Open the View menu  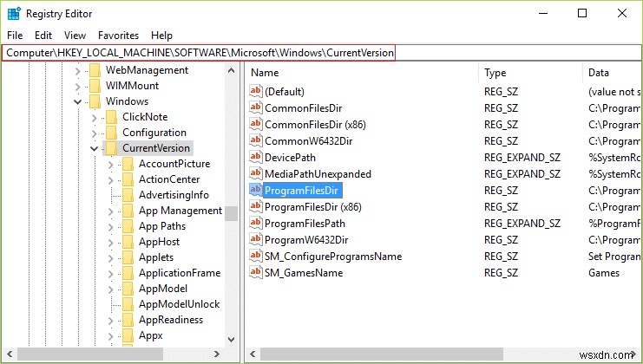(75, 36)
